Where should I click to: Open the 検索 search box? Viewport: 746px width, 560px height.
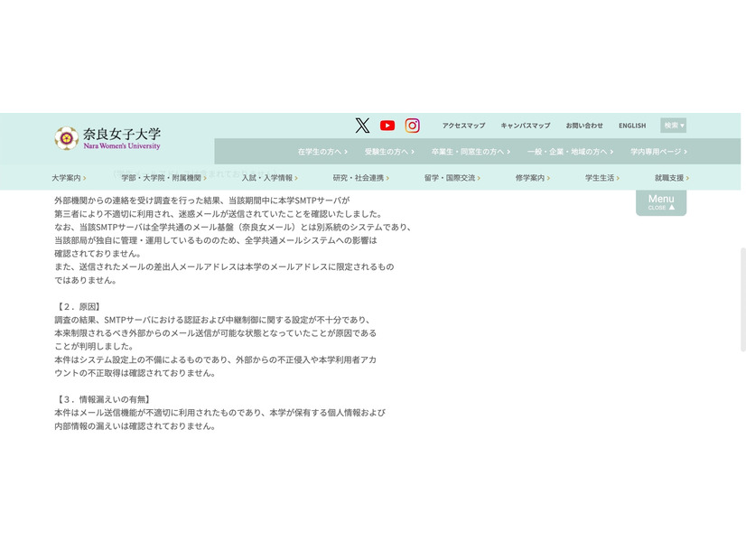point(674,126)
